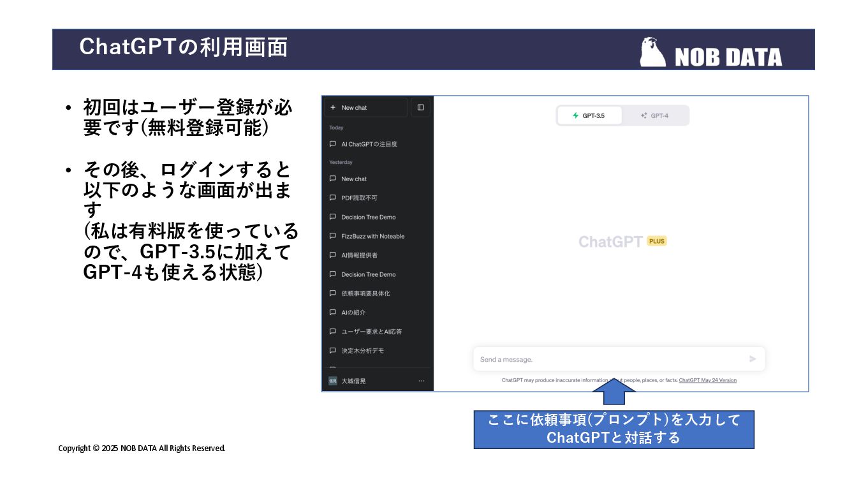Open the AI情報提供者 conversation
The image size is (868, 488).
(x=378, y=255)
